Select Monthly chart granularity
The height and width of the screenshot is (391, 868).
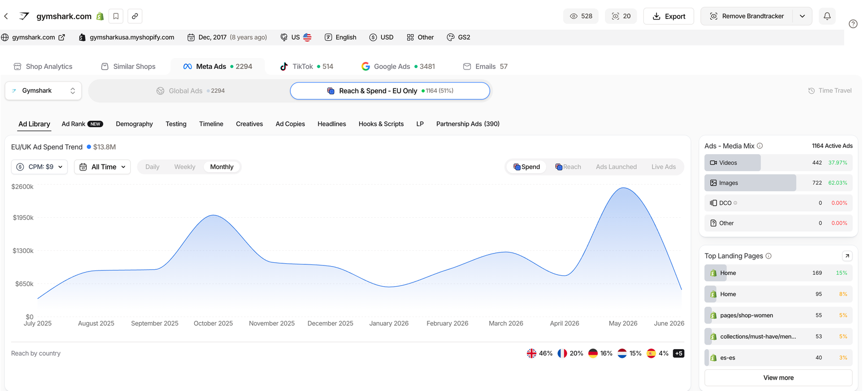point(221,167)
